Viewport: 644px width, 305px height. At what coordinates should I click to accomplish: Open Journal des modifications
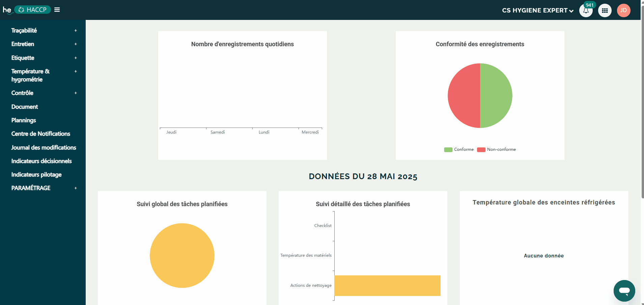44,147
